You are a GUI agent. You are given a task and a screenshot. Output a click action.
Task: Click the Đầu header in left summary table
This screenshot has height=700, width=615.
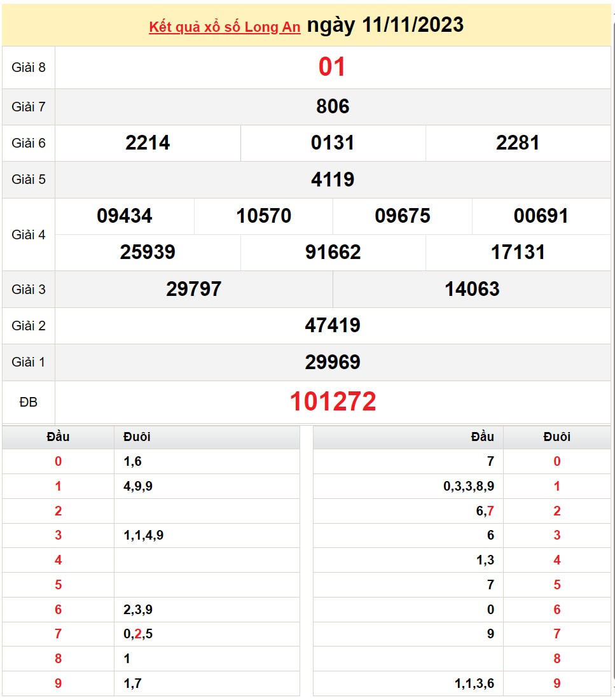[58, 437]
